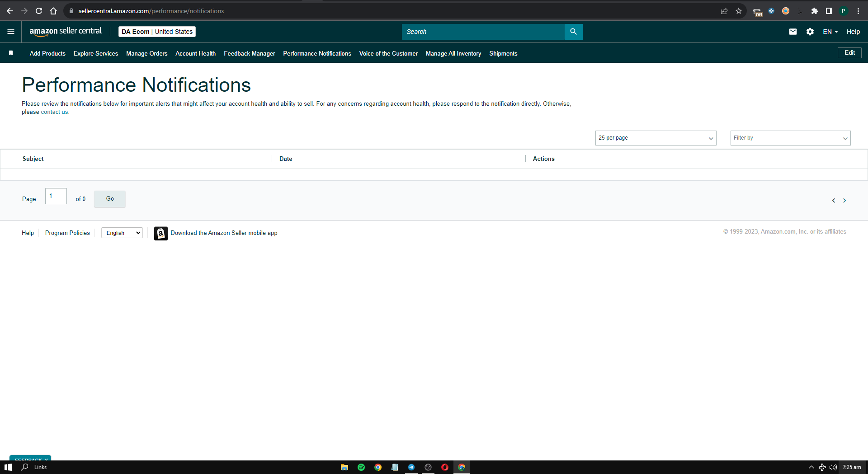Viewport: 868px width, 474px height.
Task: Go to previous page arrow
Action: (833, 201)
